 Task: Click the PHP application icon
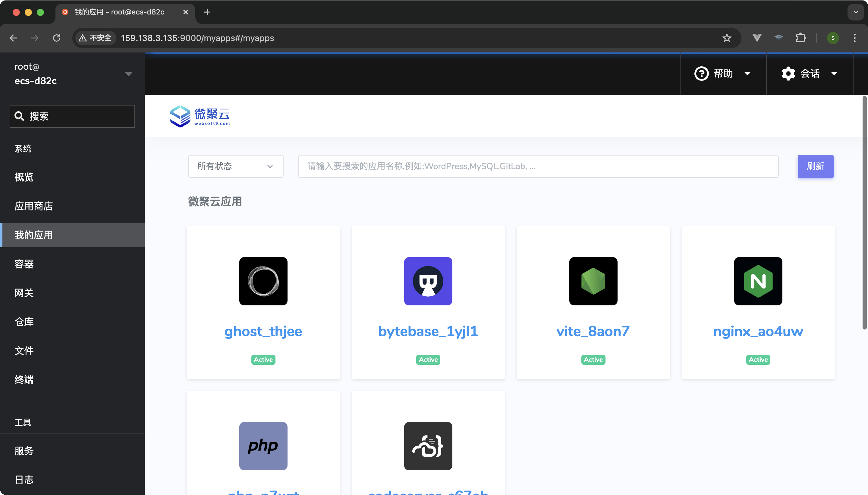point(263,446)
